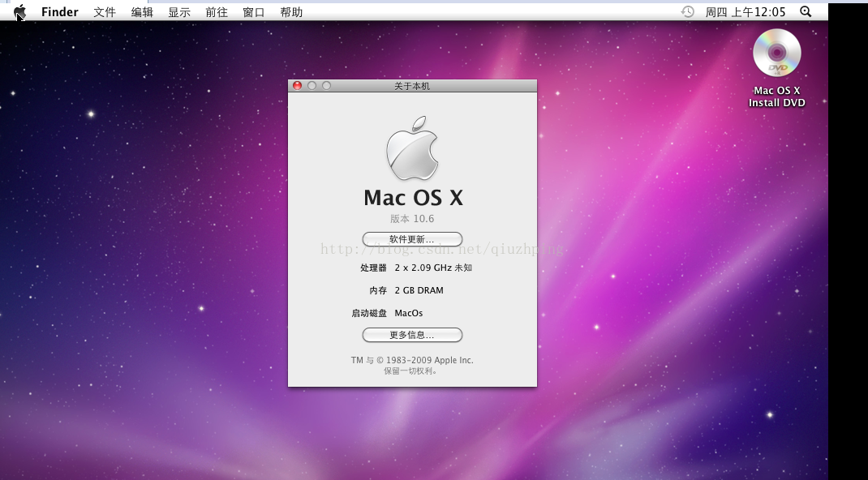868x480 pixels.
Task: Click the menu bar clock showing 周四 上午12:05
Action: pyautogui.click(x=746, y=12)
